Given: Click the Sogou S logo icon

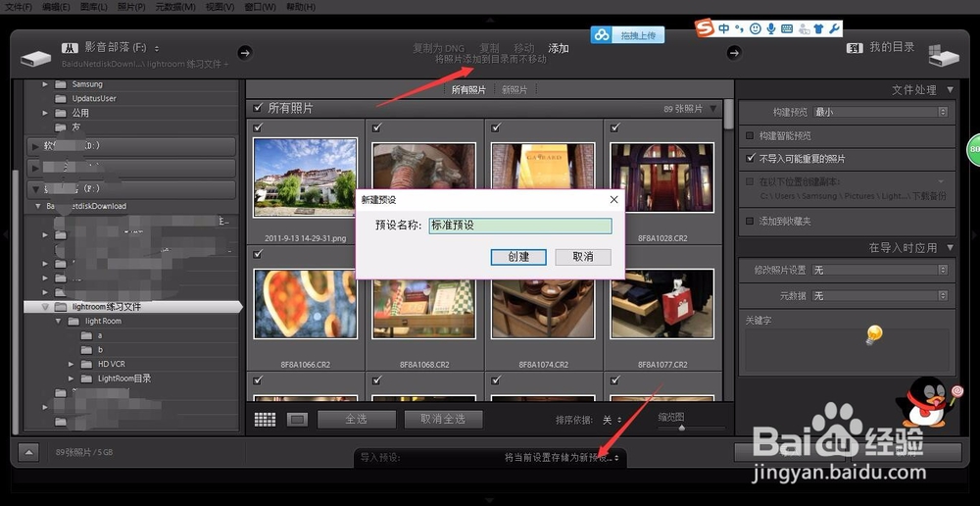Looking at the screenshot, I should coord(705,28).
